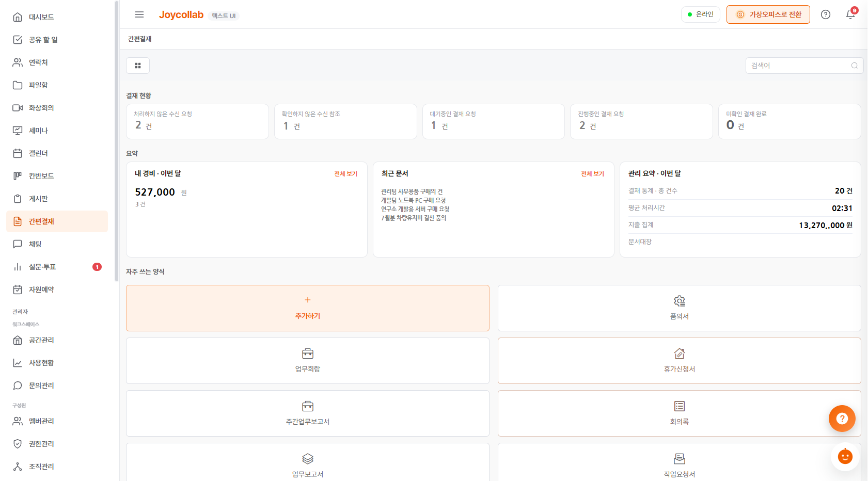The width and height of the screenshot is (868, 481).
Task: Open 연락처 people icon
Action: (x=18, y=62)
